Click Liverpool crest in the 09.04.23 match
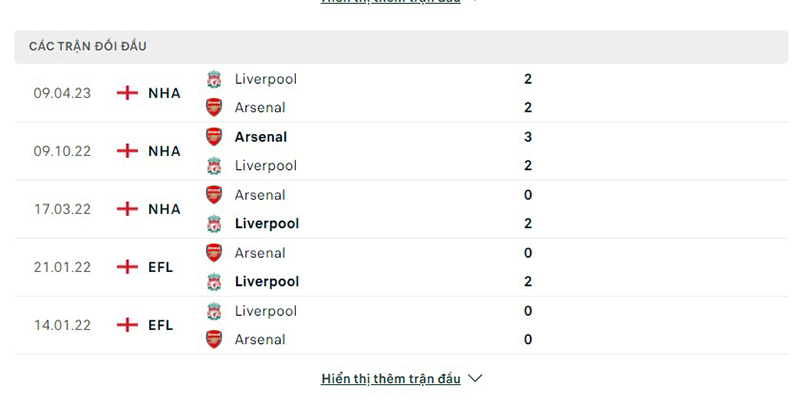The height and width of the screenshot is (407, 800). (214, 79)
